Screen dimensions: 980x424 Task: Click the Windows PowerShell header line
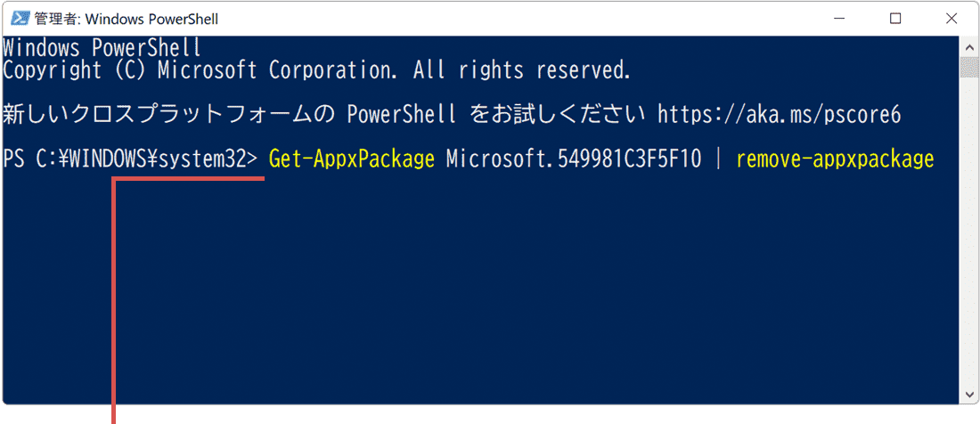(x=102, y=47)
